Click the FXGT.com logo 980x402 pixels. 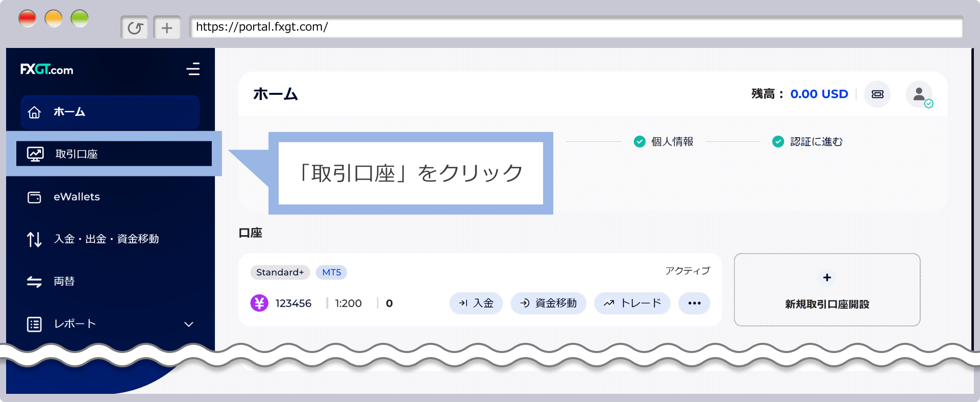46,69
